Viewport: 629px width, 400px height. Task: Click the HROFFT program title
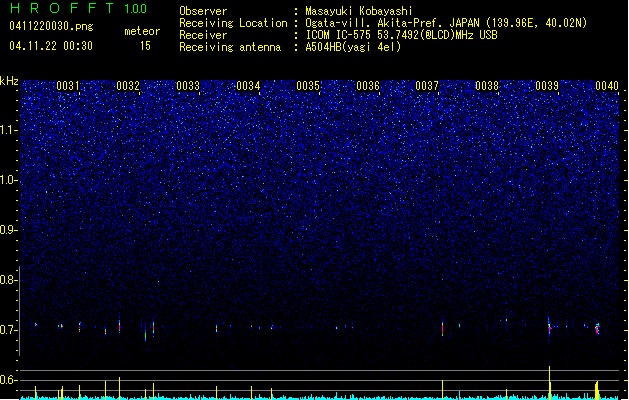tap(63, 8)
